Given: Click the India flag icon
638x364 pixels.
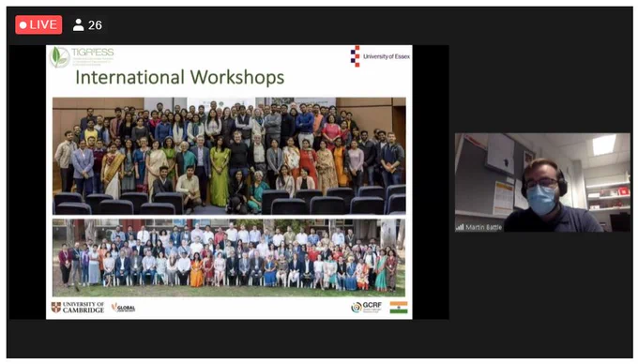Looking at the screenshot, I should pyautogui.click(x=399, y=308).
